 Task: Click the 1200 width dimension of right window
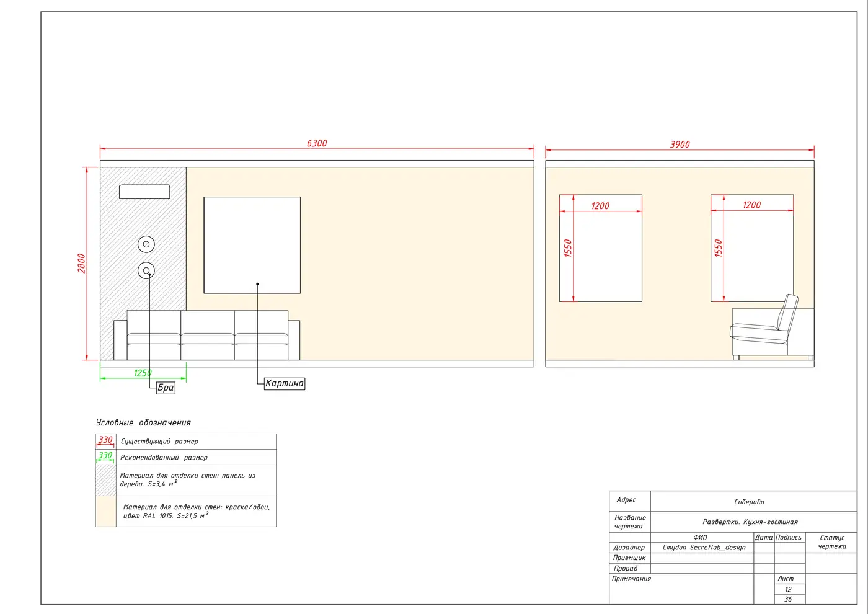click(751, 205)
